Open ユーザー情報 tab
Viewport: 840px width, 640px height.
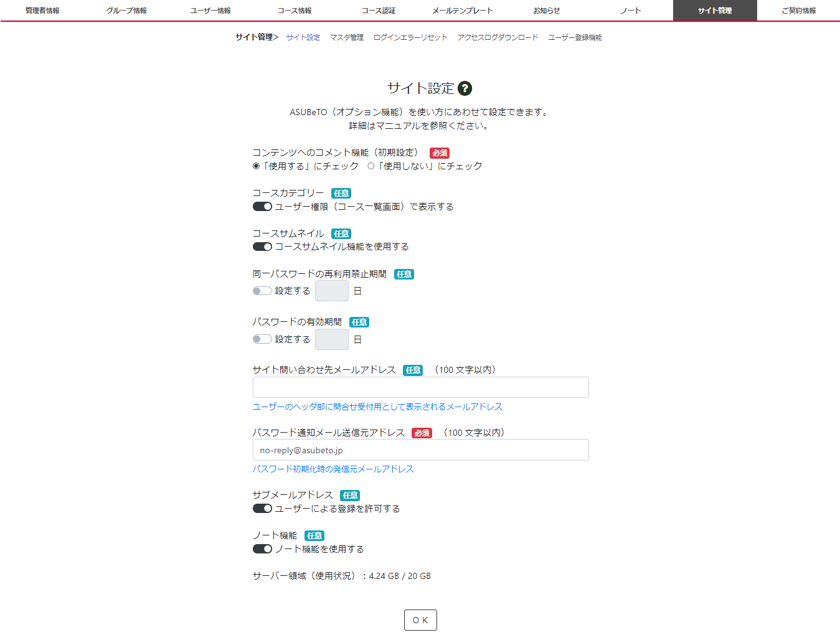(210, 11)
